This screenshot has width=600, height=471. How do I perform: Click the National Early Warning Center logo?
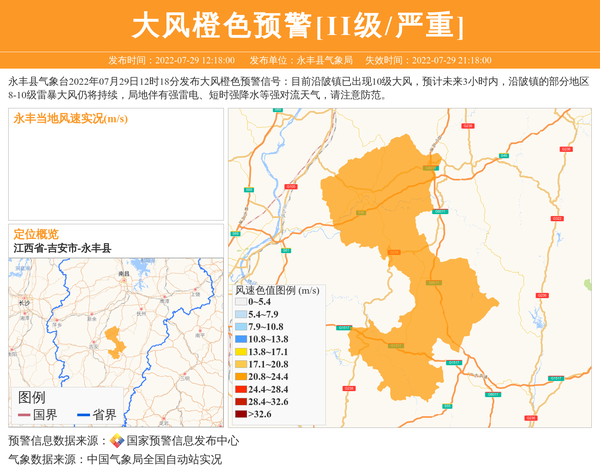117,441
